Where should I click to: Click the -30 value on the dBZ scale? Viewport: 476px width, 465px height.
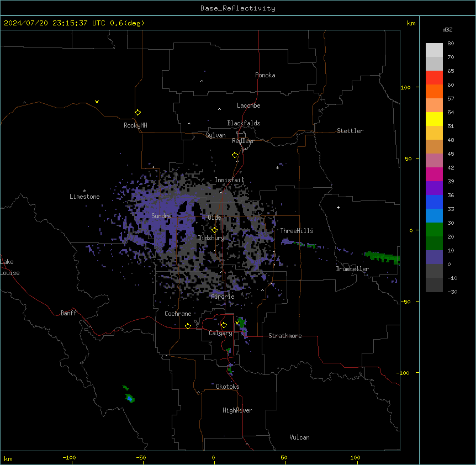(x=452, y=292)
